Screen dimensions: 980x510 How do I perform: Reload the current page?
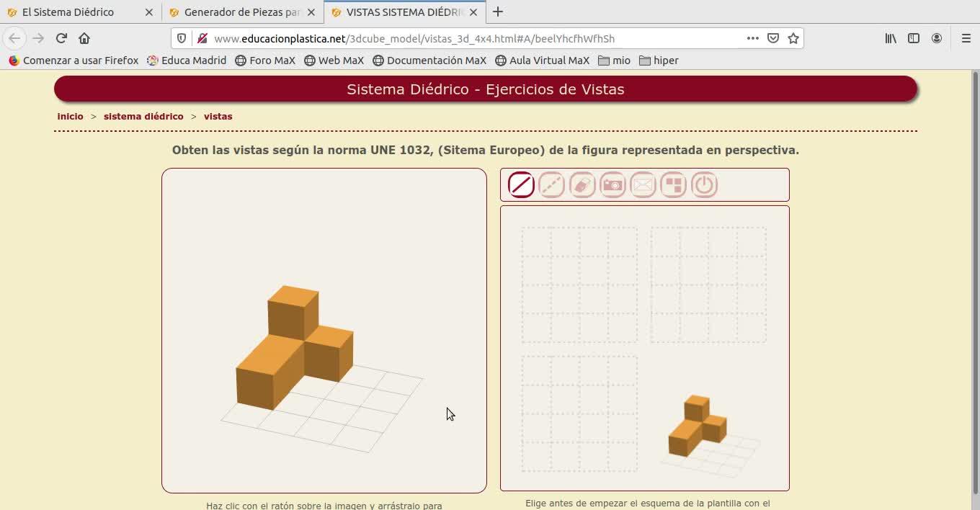click(61, 38)
